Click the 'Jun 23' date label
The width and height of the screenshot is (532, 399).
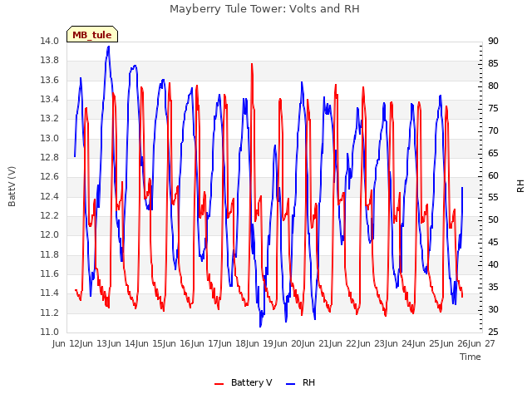pyautogui.click(x=372, y=343)
